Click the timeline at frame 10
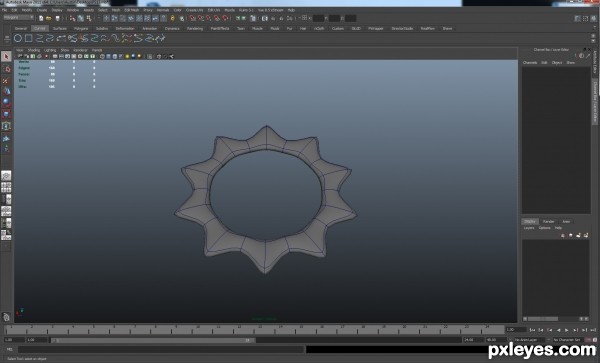Image resolution: width=600 pixels, height=363 pixels. [197, 329]
